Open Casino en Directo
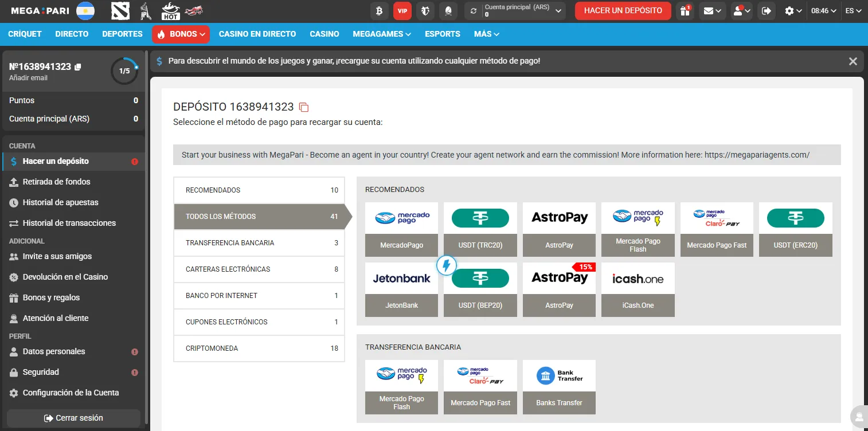Image resolution: width=868 pixels, height=431 pixels. (x=257, y=34)
